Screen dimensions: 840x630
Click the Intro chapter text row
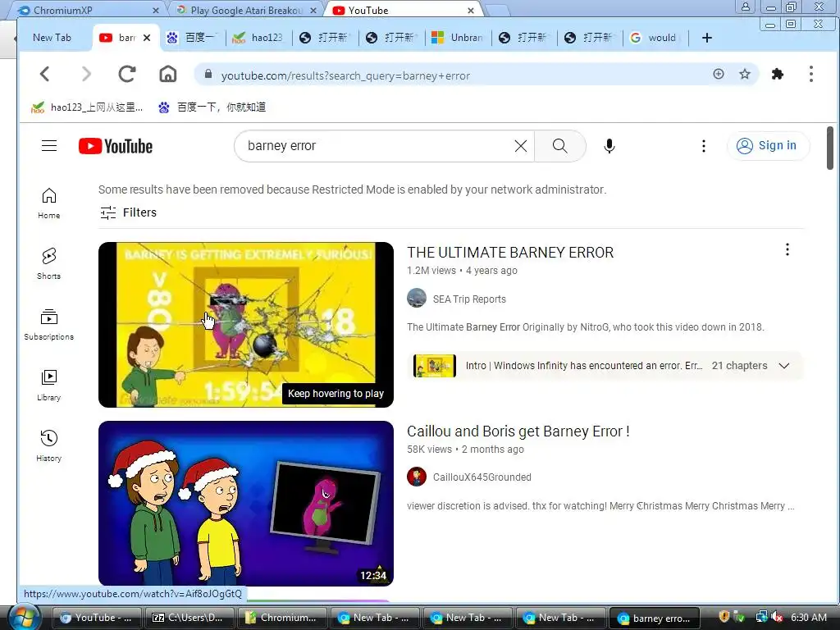[x=584, y=366]
